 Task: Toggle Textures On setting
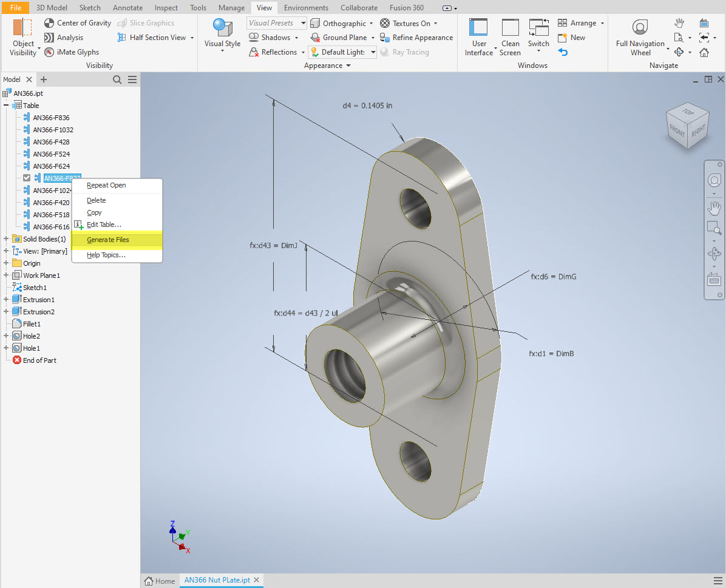point(385,23)
